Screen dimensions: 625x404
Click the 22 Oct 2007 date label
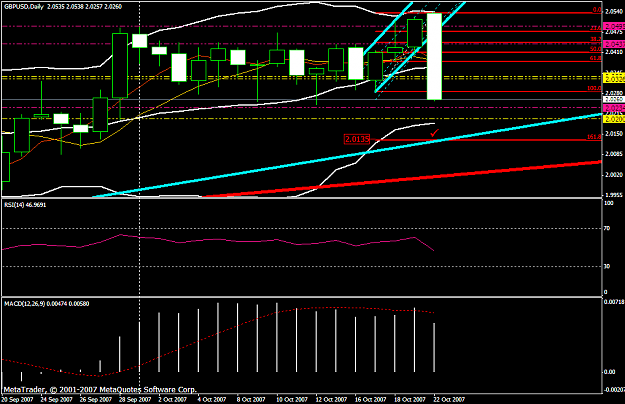click(x=449, y=399)
